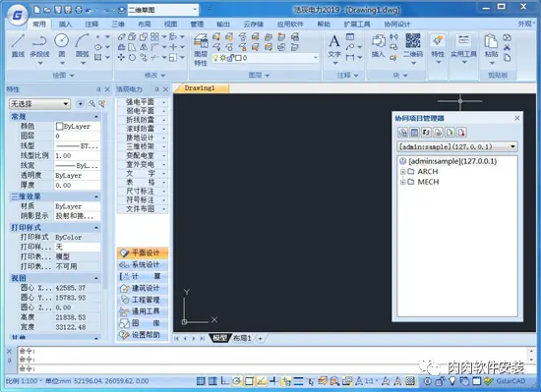Open the G application menu button
The width and height of the screenshot is (541, 392).
tap(17, 15)
